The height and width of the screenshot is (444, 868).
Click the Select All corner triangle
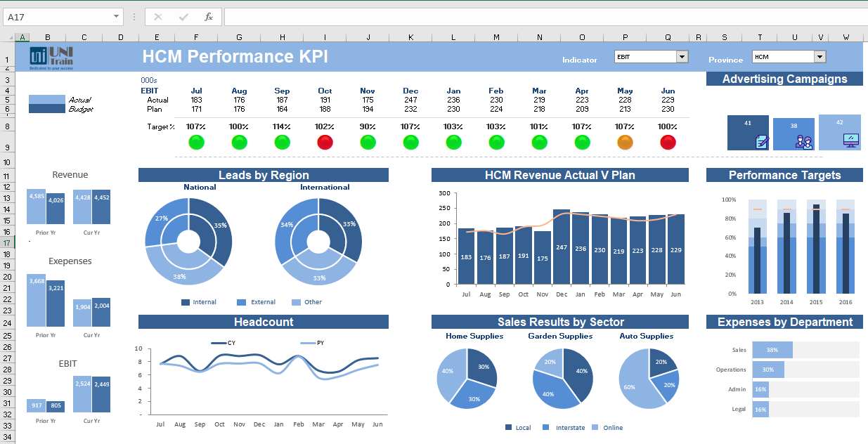click(9, 37)
